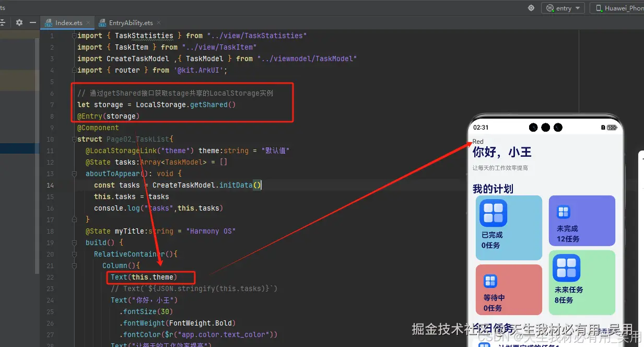Screen dimensions: 644x347
Task: Open the settings gear in the top toolbar
Action: [531, 8]
